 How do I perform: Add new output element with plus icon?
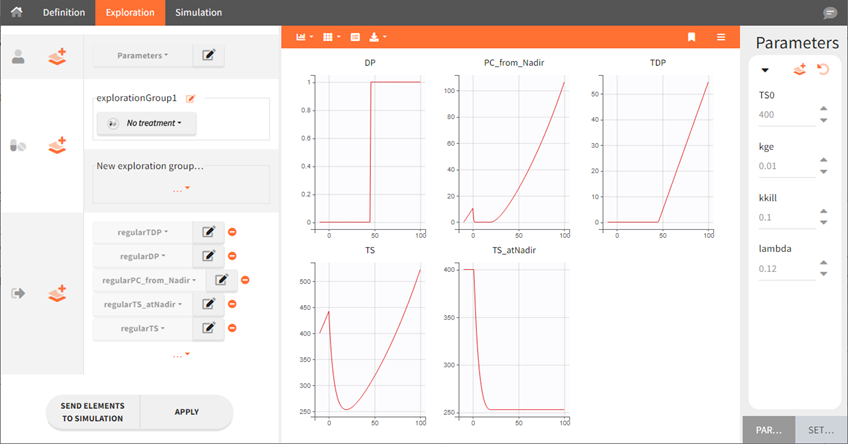[x=57, y=293]
